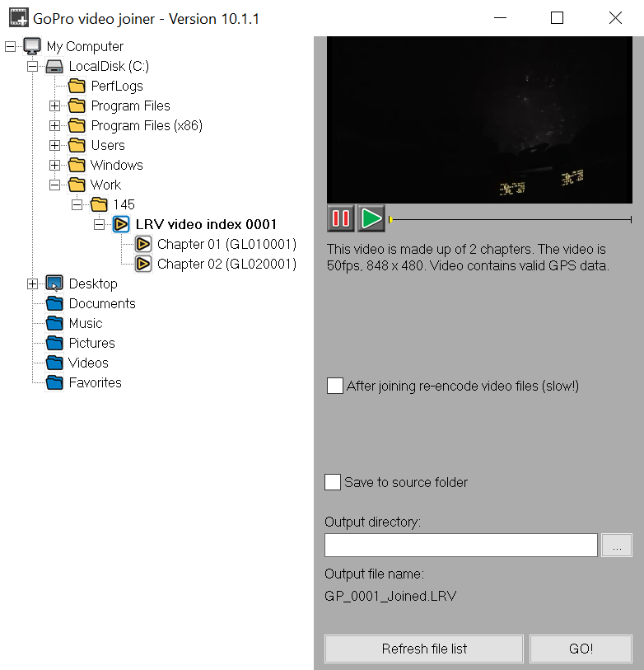The height and width of the screenshot is (670, 644).
Task: Select the PerfLogs folder
Action: coord(116,86)
